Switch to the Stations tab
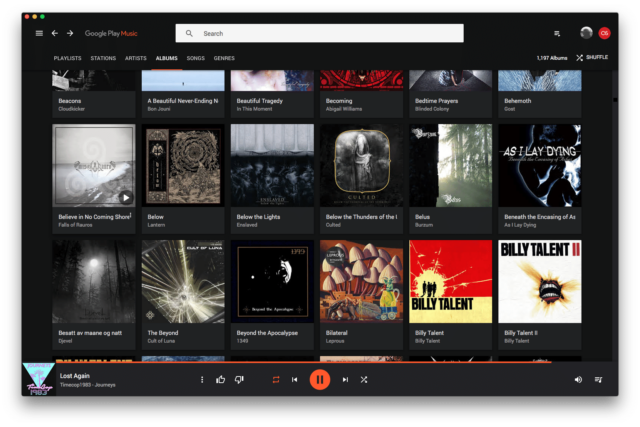The height and width of the screenshot is (427, 640). 103,58
